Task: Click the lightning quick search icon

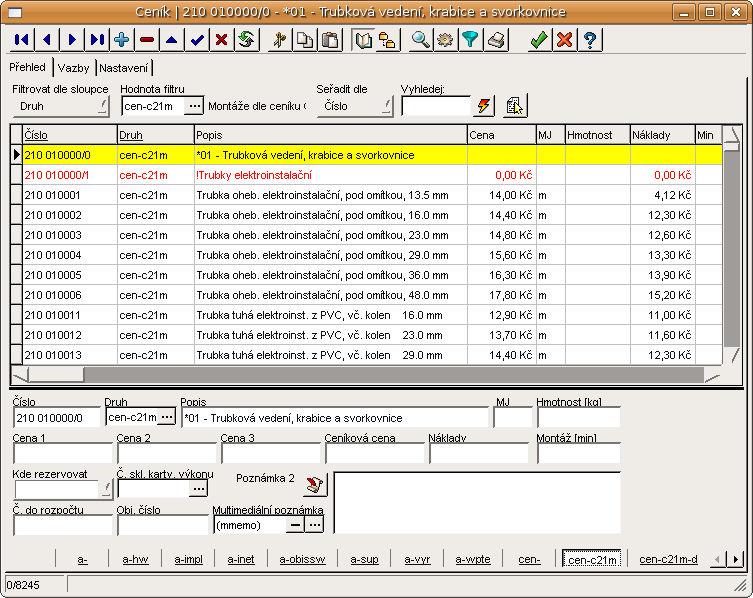Action: coord(485,106)
